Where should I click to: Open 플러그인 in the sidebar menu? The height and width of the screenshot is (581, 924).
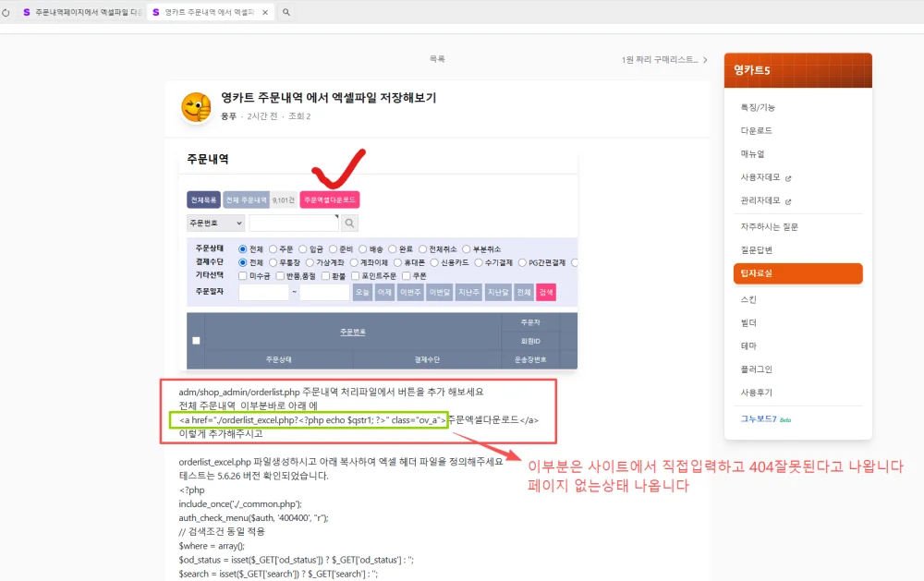[756, 369]
